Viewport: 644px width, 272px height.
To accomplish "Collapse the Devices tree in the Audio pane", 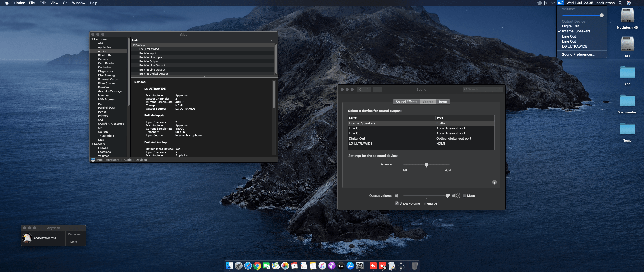I will coord(134,45).
